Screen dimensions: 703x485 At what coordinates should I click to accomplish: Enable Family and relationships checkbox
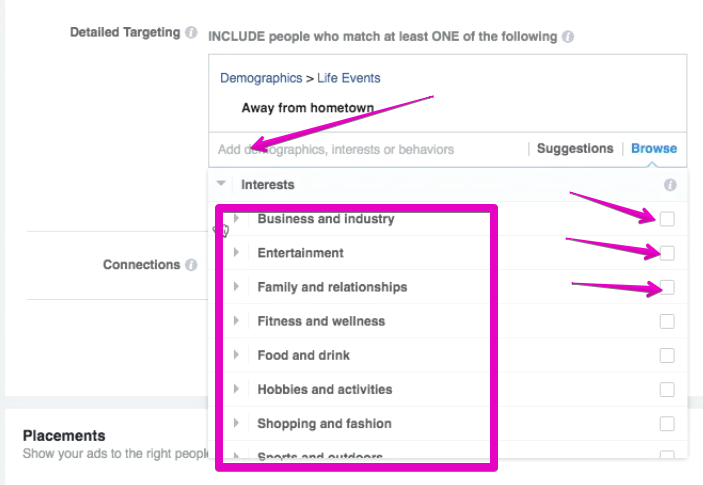pos(667,287)
